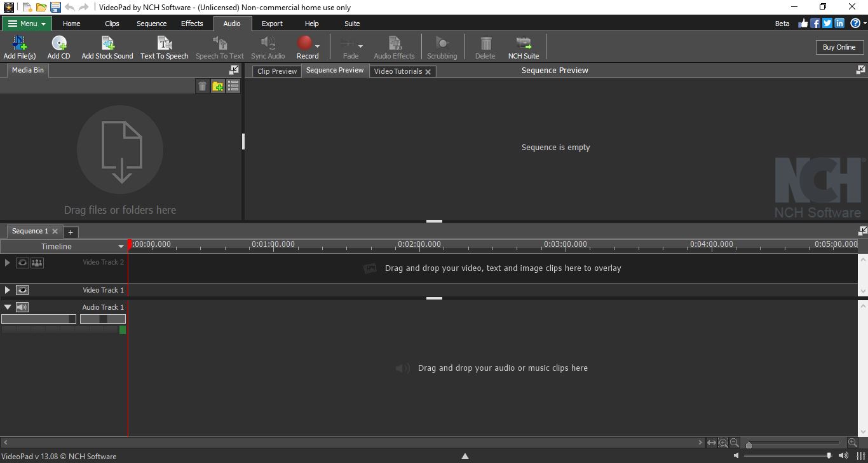Viewport: 868px width, 463px height.
Task: Zoom timeline to fit with double-arrow icon
Action: 712,443
